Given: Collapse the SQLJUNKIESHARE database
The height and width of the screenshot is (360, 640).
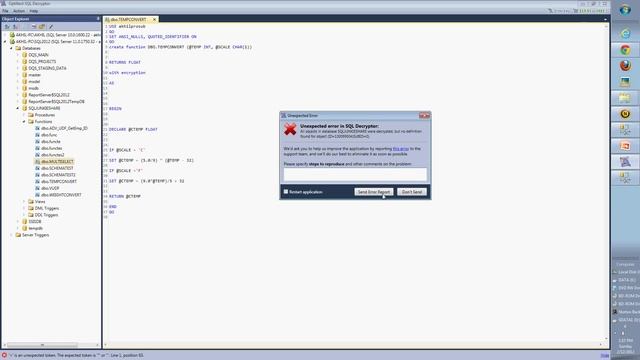Looking at the screenshot, I should [18, 108].
